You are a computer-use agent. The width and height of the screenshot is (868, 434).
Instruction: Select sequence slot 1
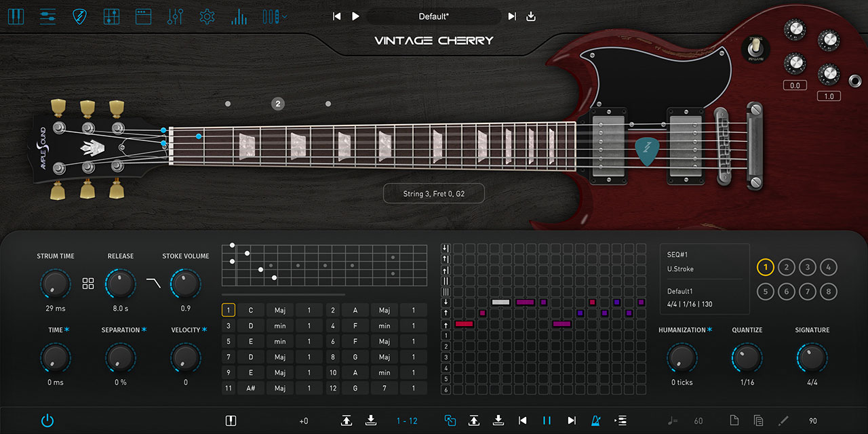coord(765,267)
